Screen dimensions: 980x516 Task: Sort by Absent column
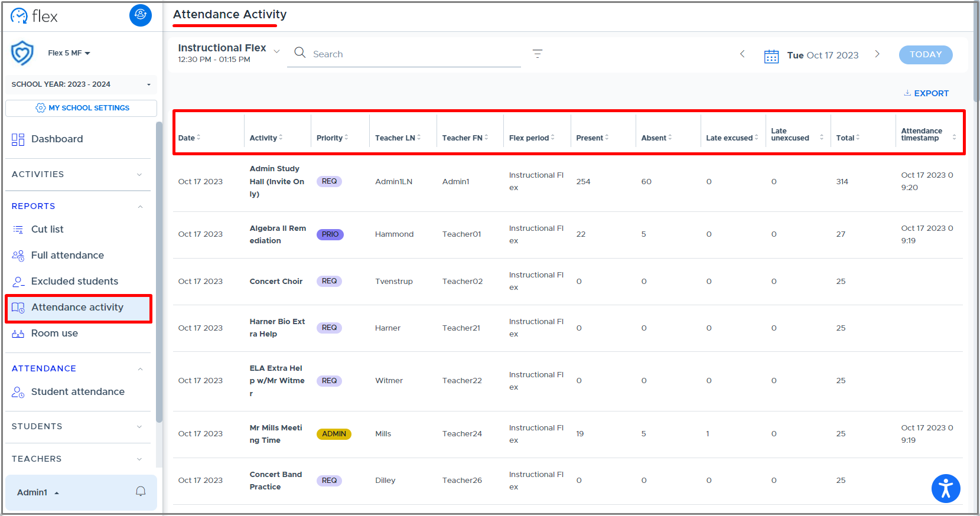tap(670, 138)
